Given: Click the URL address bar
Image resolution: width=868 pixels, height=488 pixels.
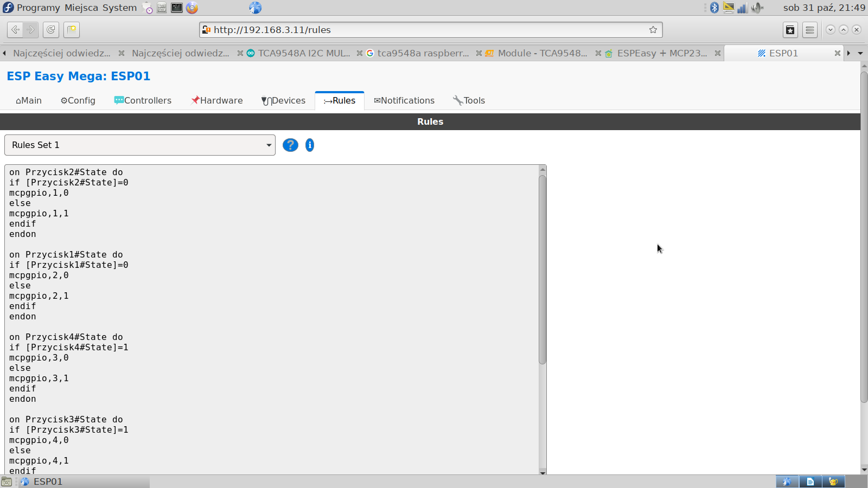Looking at the screenshot, I should coord(431,30).
